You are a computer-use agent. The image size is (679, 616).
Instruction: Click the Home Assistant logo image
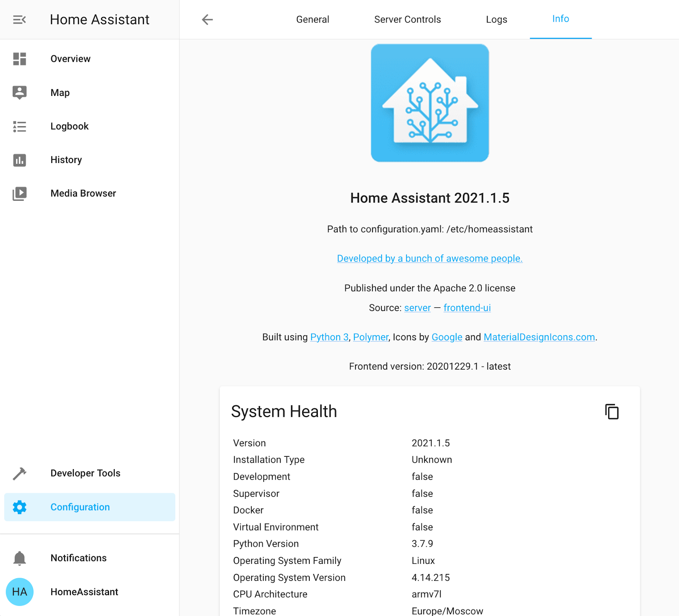pos(430,103)
